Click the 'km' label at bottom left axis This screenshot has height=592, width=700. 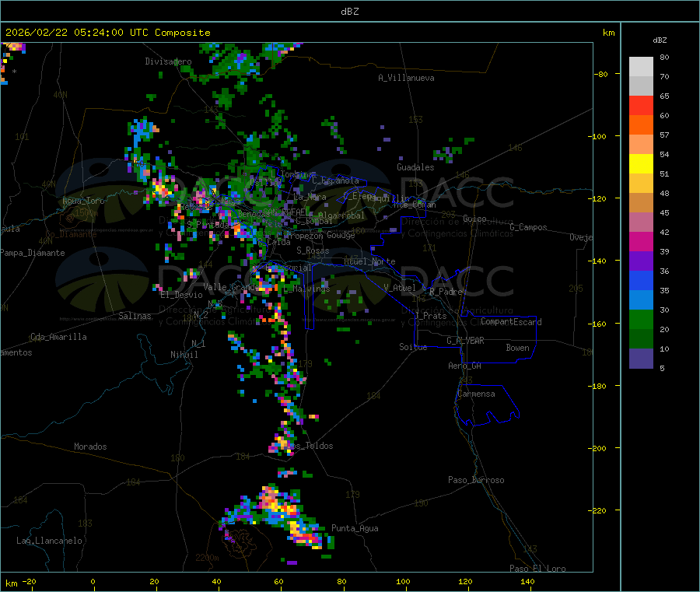tap(11, 583)
